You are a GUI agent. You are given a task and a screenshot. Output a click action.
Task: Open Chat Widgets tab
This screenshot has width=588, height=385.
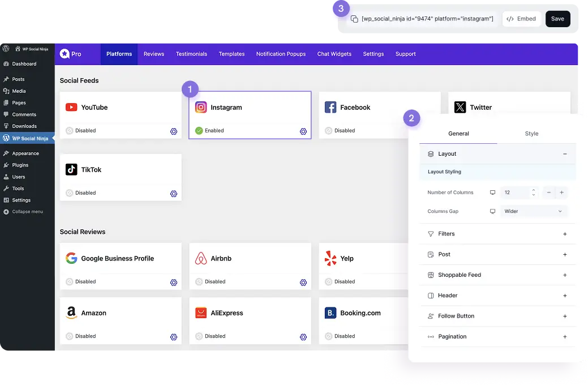pos(334,54)
